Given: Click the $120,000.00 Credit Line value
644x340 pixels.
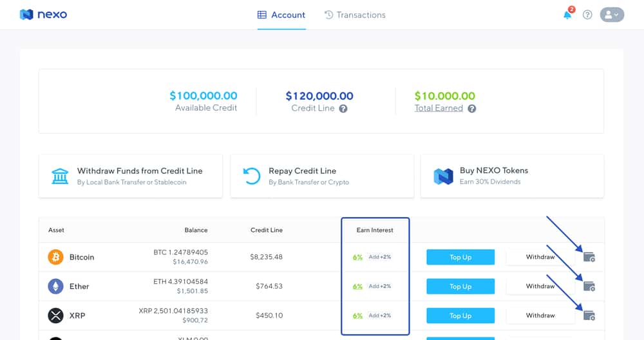Looking at the screenshot, I should [319, 96].
